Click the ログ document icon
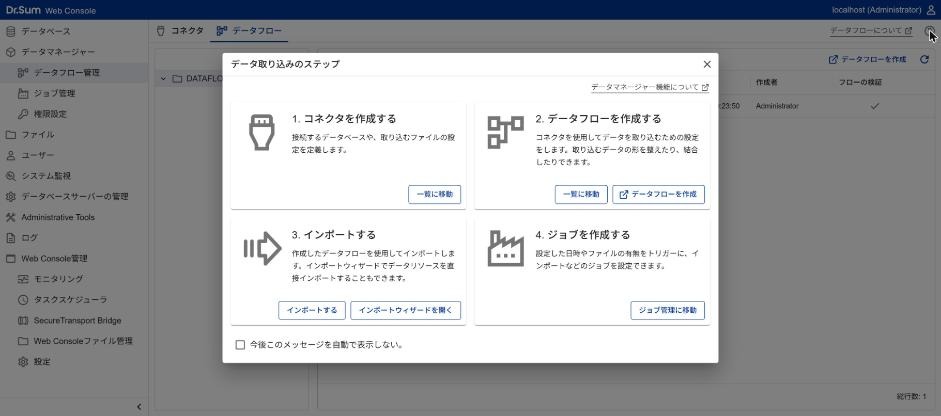941x416 pixels. [10, 238]
